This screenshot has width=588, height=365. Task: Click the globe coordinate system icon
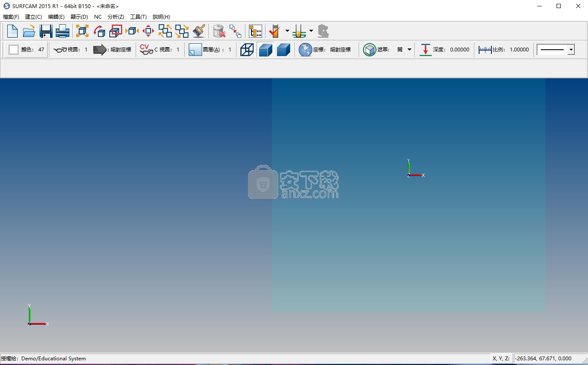click(305, 50)
